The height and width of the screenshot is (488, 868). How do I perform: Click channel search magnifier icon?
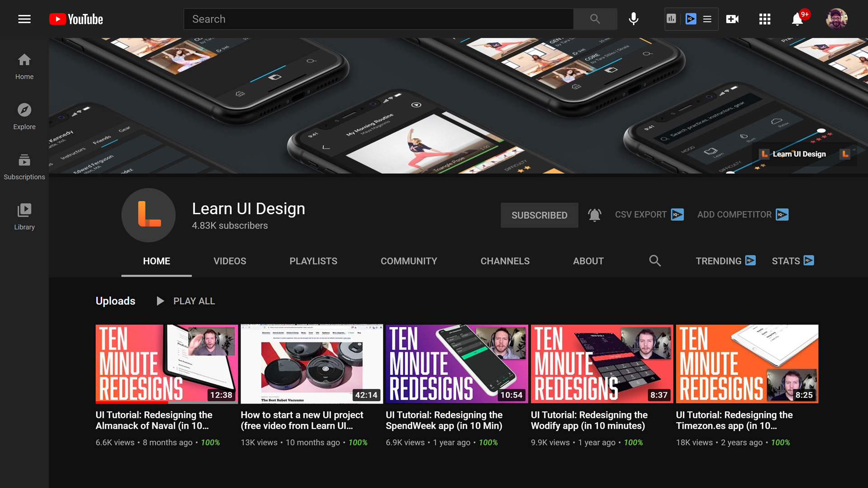point(655,261)
